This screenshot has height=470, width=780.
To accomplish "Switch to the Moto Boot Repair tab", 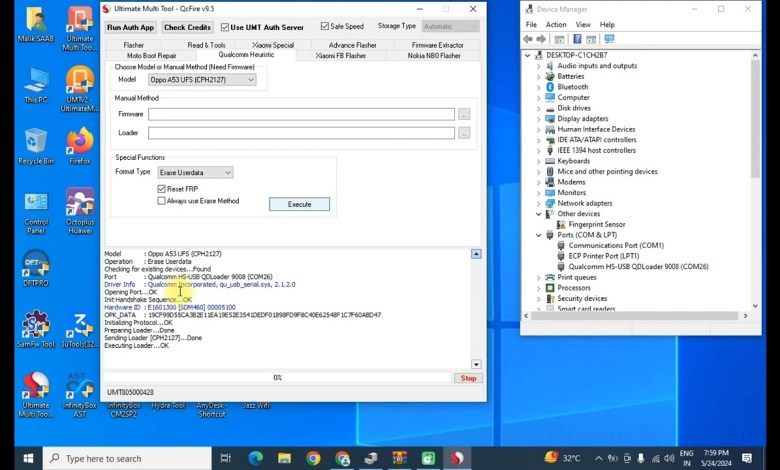I will coord(152,56).
